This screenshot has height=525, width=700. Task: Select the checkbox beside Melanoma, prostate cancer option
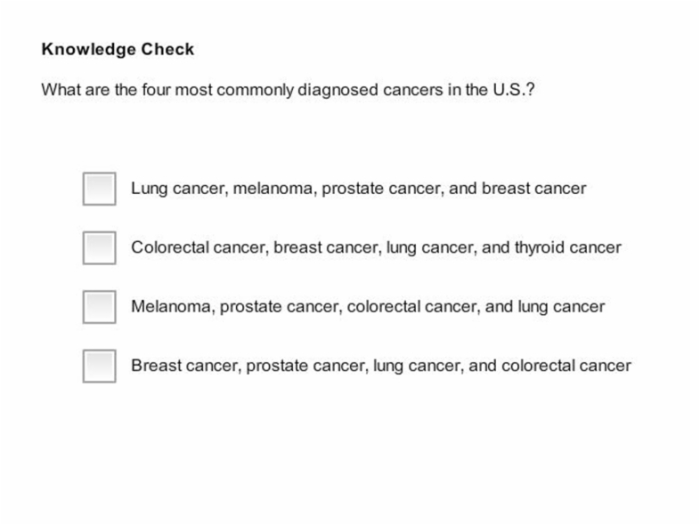99,307
